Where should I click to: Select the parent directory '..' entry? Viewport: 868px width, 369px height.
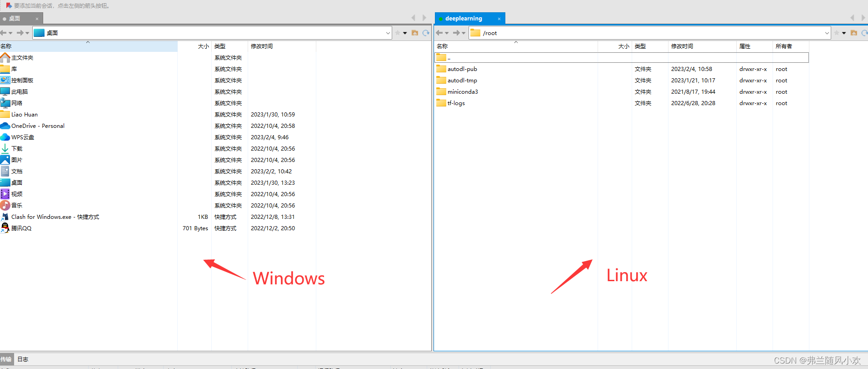621,57
